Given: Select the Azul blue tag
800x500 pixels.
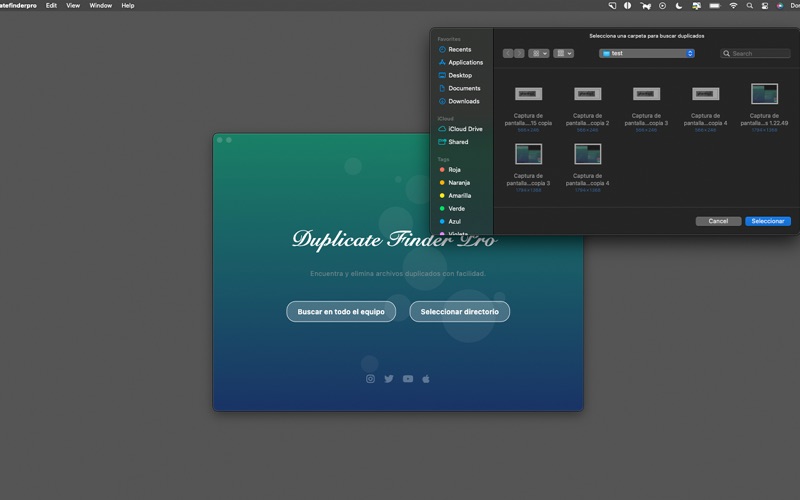Looking at the screenshot, I should pyautogui.click(x=449, y=221).
